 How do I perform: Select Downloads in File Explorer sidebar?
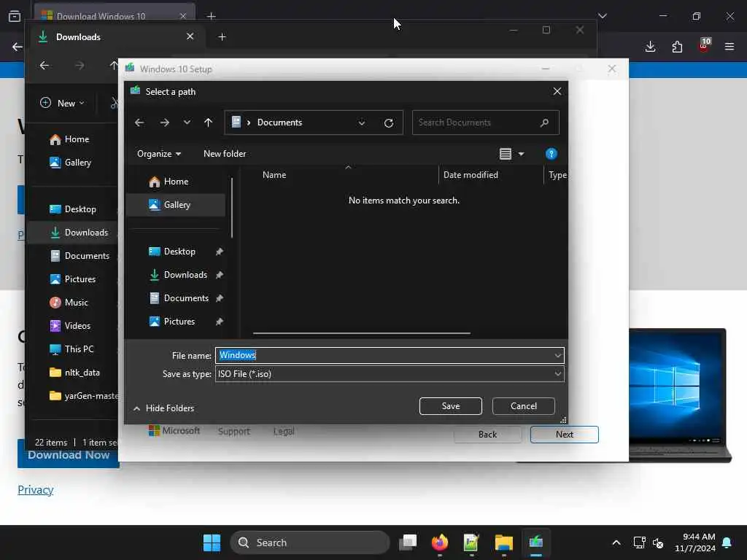pos(80,233)
